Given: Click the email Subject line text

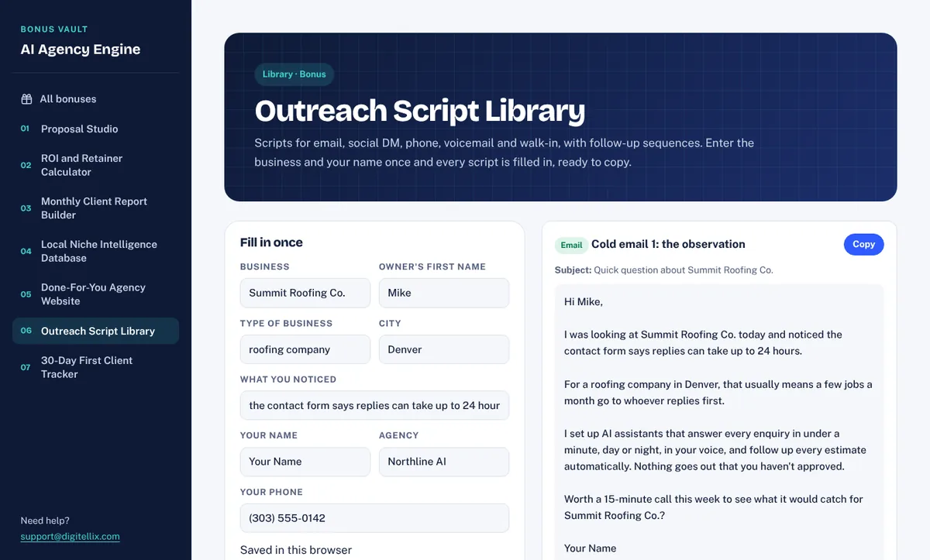Looking at the screenshot, I should (x=663, y=270).
